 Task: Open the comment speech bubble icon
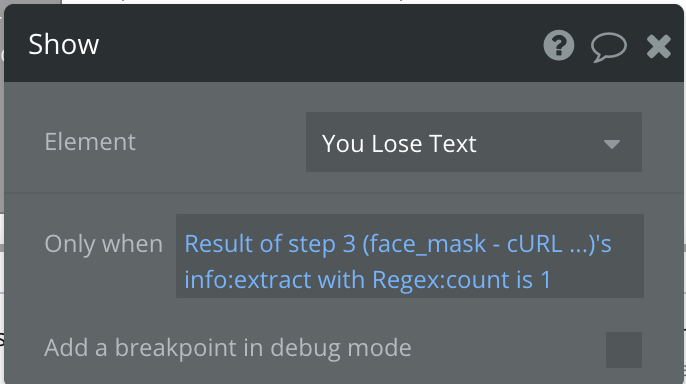(x=609, y=46)
